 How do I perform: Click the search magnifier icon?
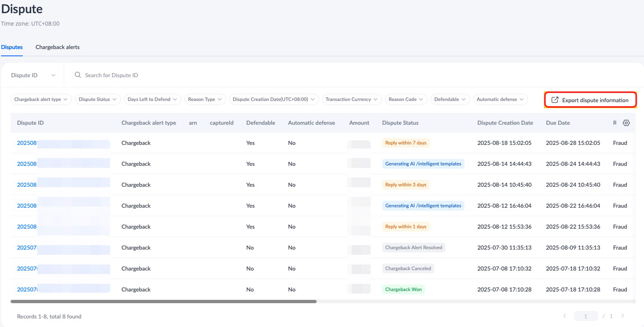(78, 75)
